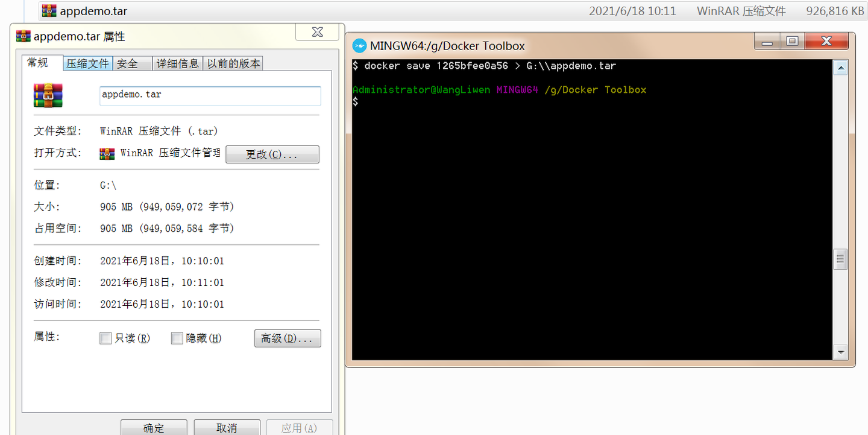Click the 更改(C)... button
Viewport: 868px width, 435px height.
pyautogui.click(x=272, y=154)
